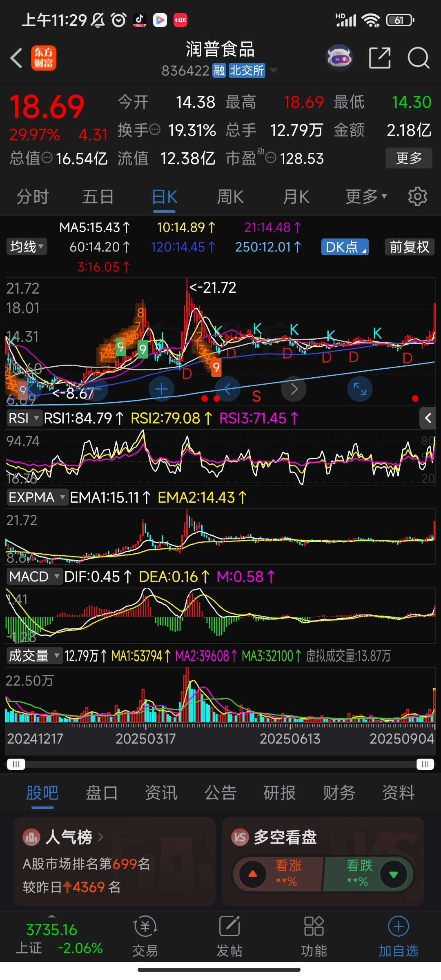Enter fullscreen chart mode

[x=360, y=389]
